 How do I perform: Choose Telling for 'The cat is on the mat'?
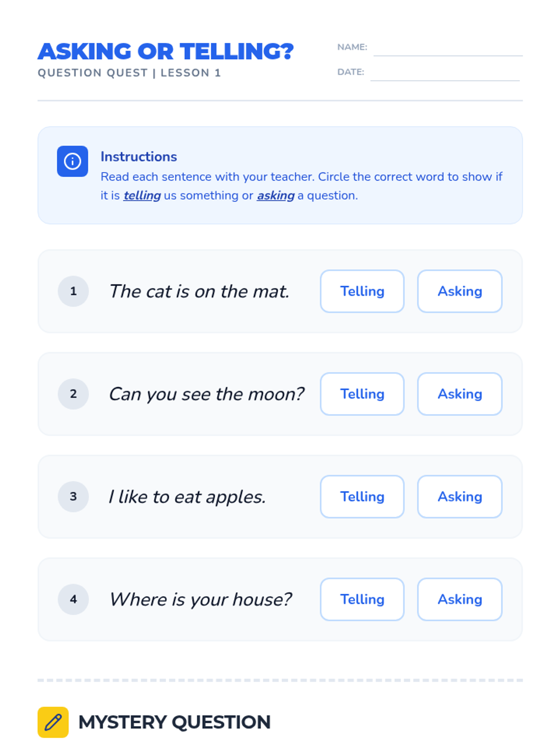tap(362, 291)
